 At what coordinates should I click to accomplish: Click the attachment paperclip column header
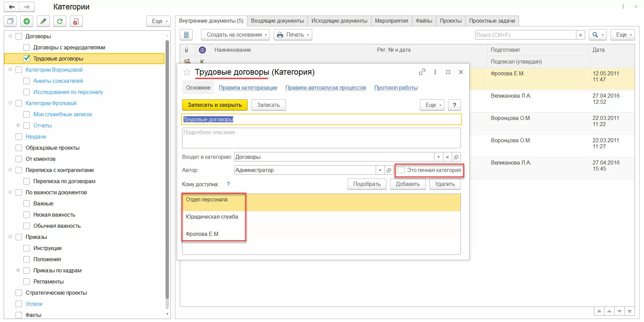coord(187,50)
